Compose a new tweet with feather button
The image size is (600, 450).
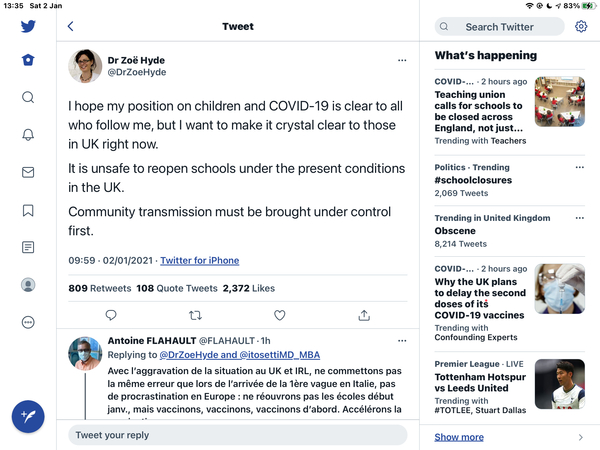(28, 416)
